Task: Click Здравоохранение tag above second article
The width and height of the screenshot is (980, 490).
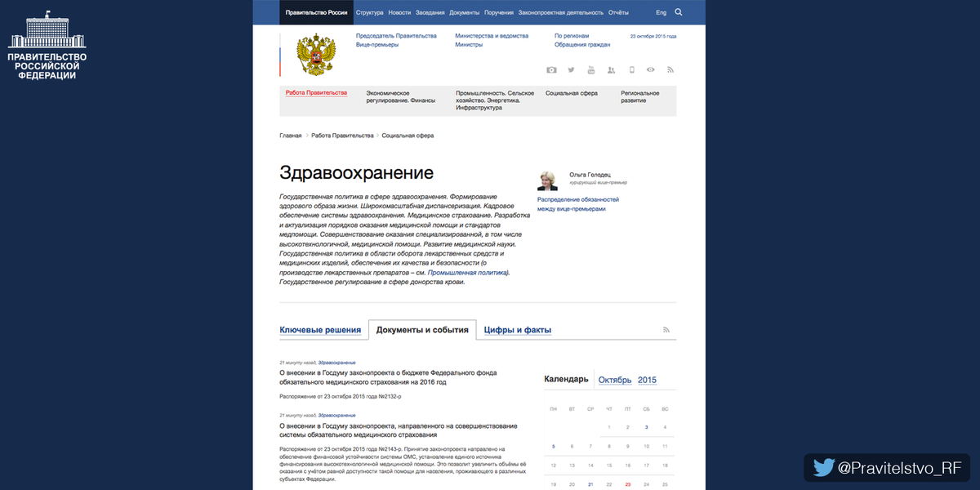Action: click(336, 416)
